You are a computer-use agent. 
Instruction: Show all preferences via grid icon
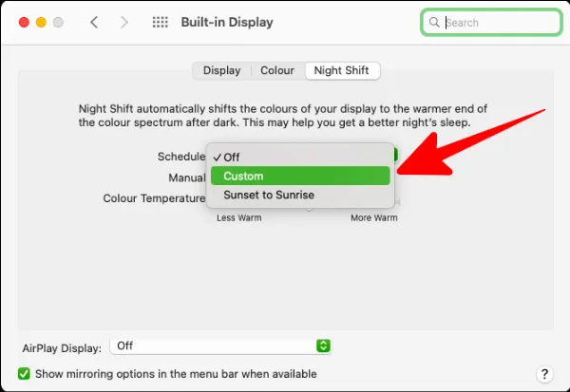coord(161,22)
